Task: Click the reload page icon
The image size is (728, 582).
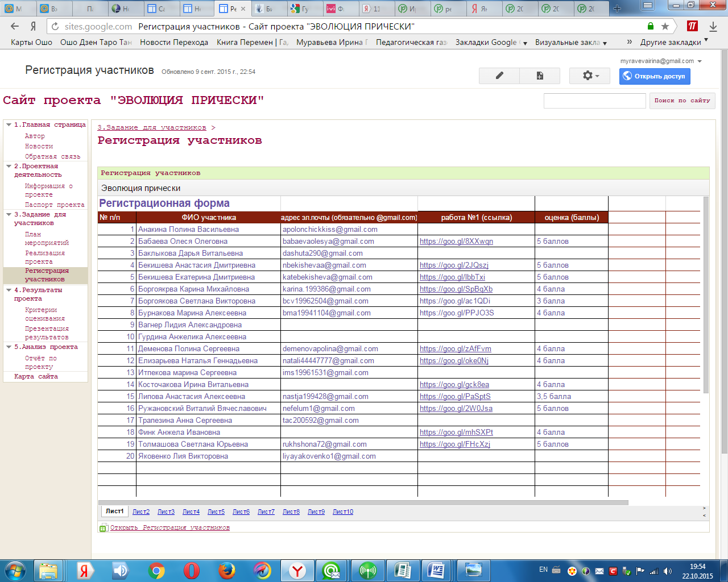Action: (55, 26)
